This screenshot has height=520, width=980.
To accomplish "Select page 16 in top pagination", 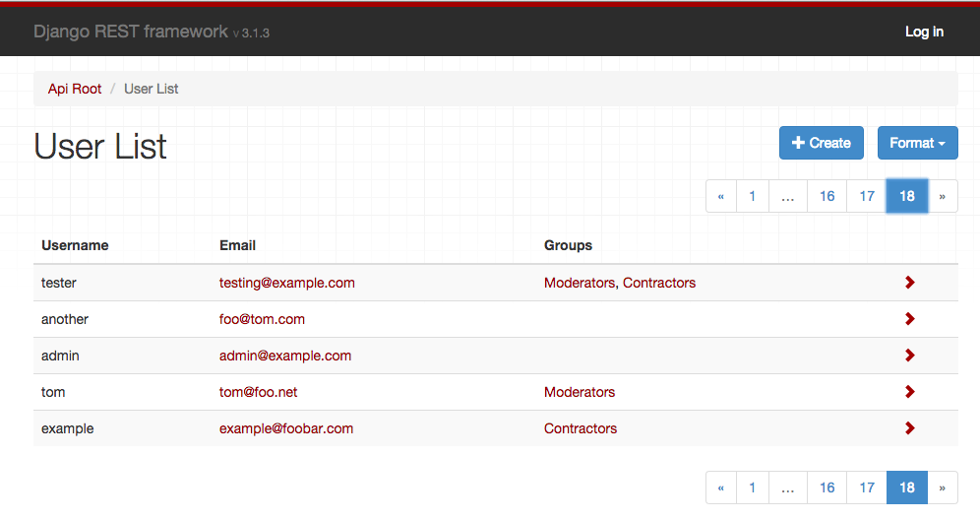I will [827, 196].
